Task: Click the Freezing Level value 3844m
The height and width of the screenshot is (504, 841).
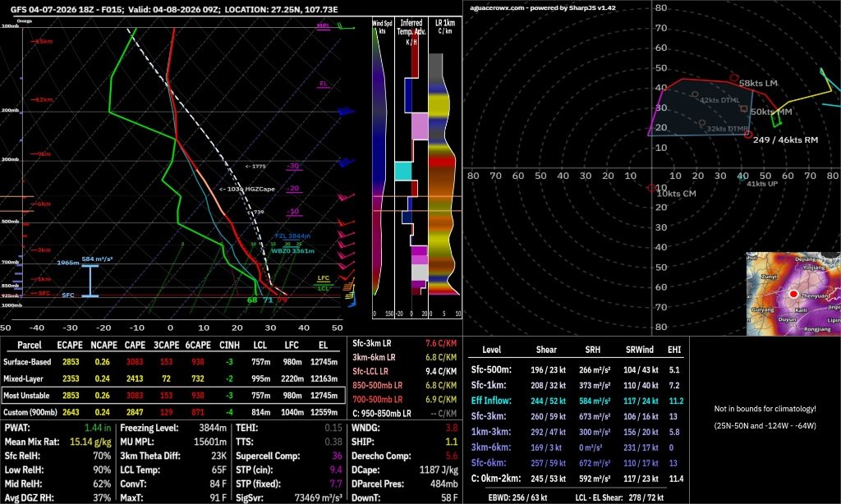Action: point(213,428)
